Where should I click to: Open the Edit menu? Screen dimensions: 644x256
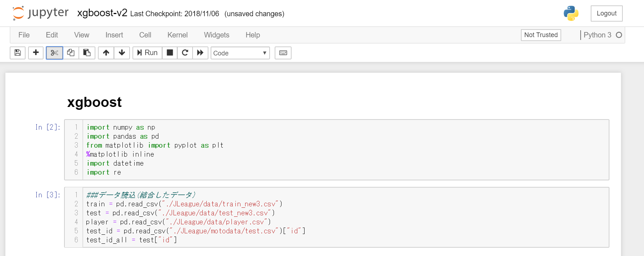[x=52, y=35]
